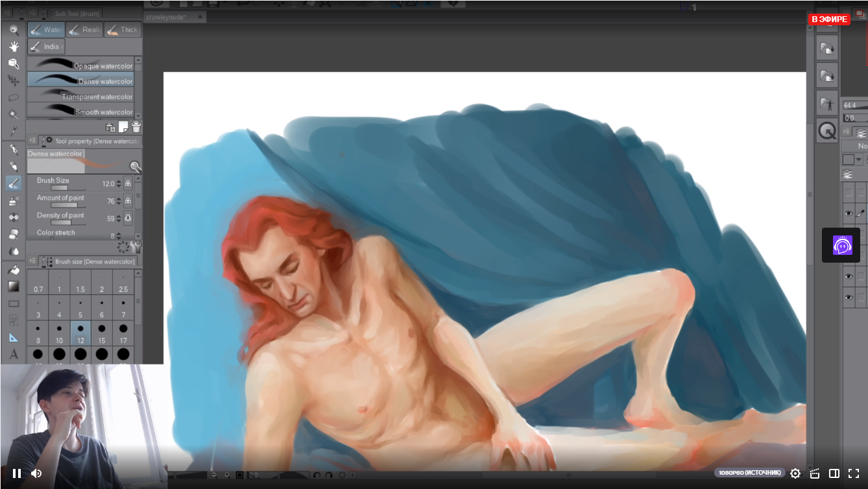Toggle theater mode in player
The width and height of the screenshot is (868, 489).
[x=834, y=473]
